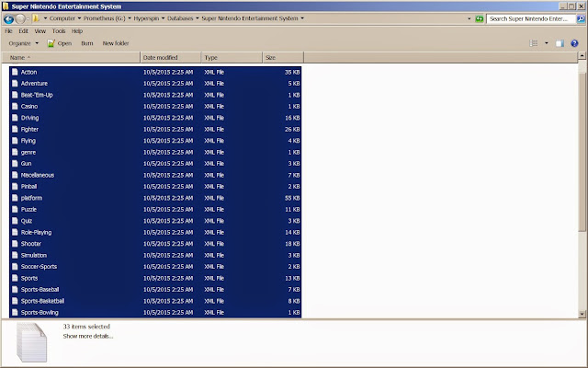Open the Tools menu
Screen dimensions: 588x368
[59, 31]
